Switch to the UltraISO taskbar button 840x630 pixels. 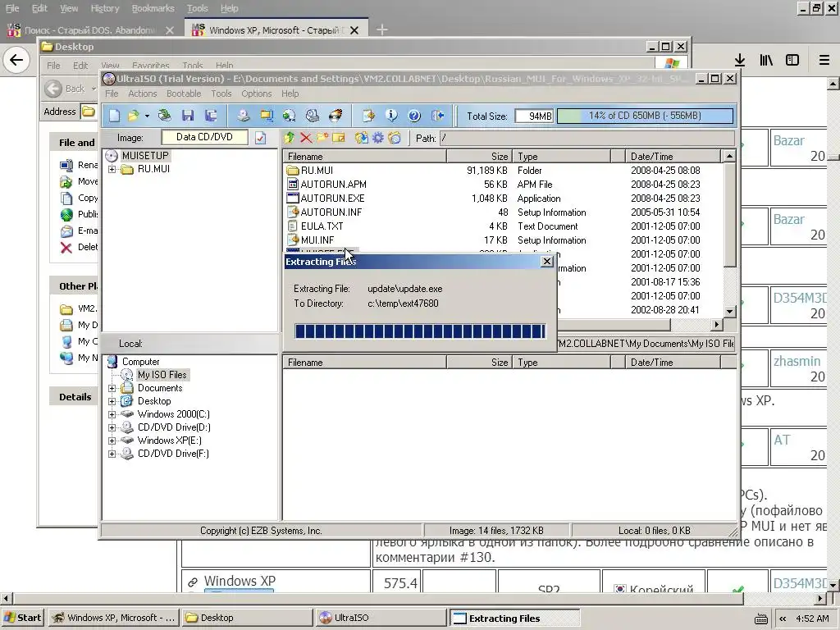(381, 618)
